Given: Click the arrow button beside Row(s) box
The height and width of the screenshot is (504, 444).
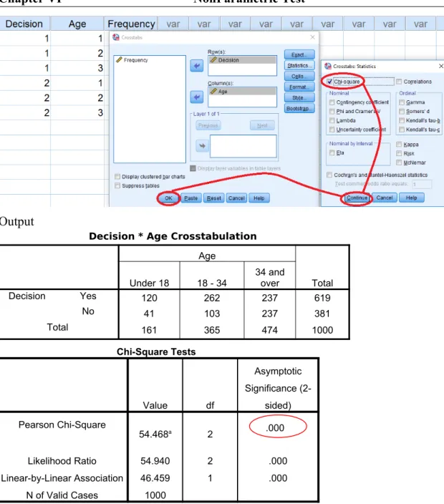Looking at the screenshot, I should coord(196,66).
